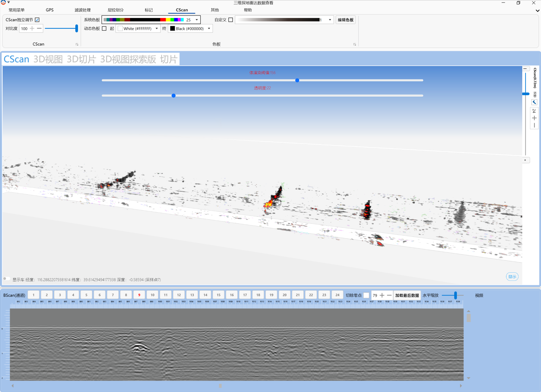Click the 编辑色板 button
Viewport: 541px width, 392px height.
345,20
